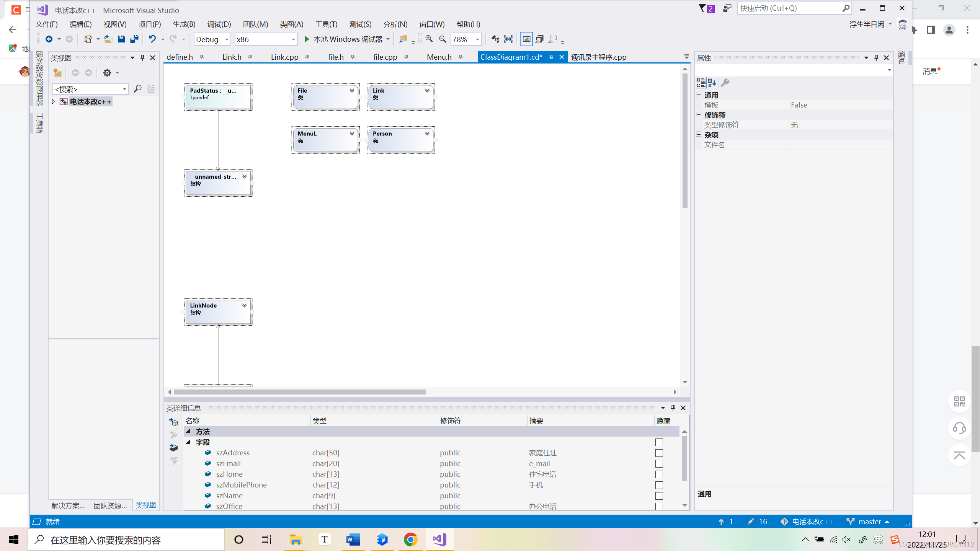This screenshot has height=551, width=980.
Task: Toggle the hide checkbox for szMobilePhone
Action: (659, 485)
